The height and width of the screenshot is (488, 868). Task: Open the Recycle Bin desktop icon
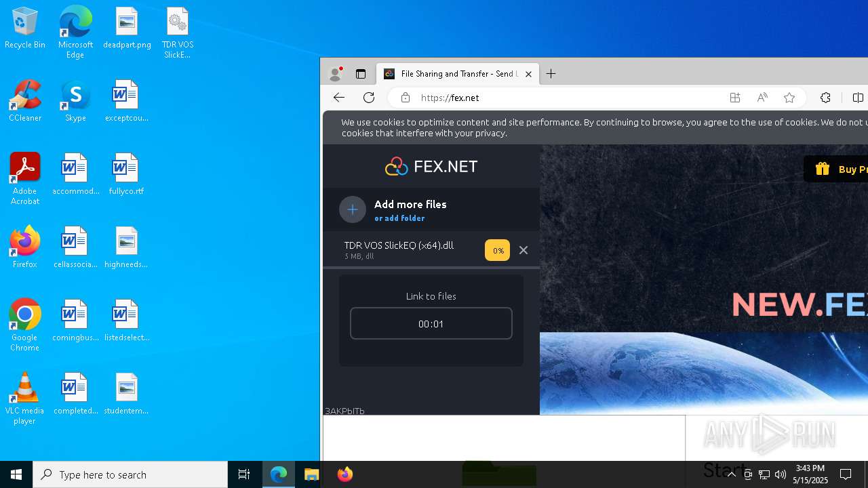point(25,28)
